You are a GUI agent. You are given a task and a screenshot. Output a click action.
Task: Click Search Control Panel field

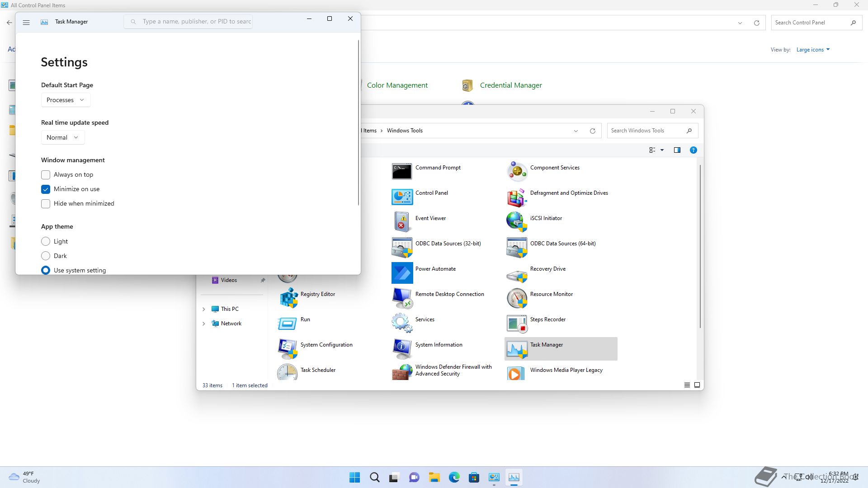(x=816, y=23)
